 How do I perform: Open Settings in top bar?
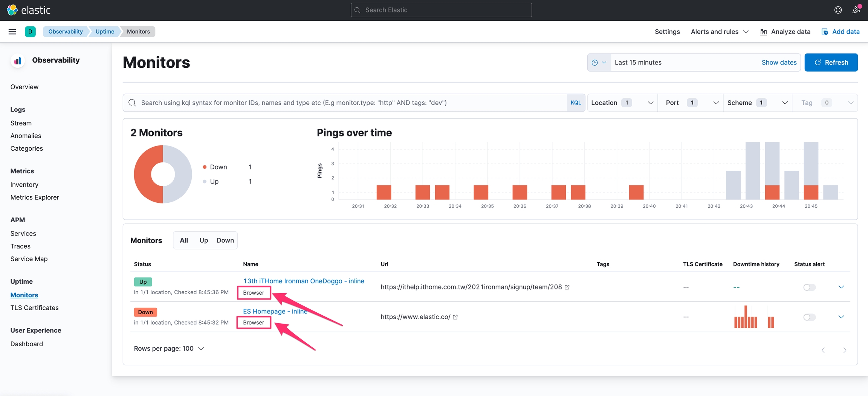[667, 32]
